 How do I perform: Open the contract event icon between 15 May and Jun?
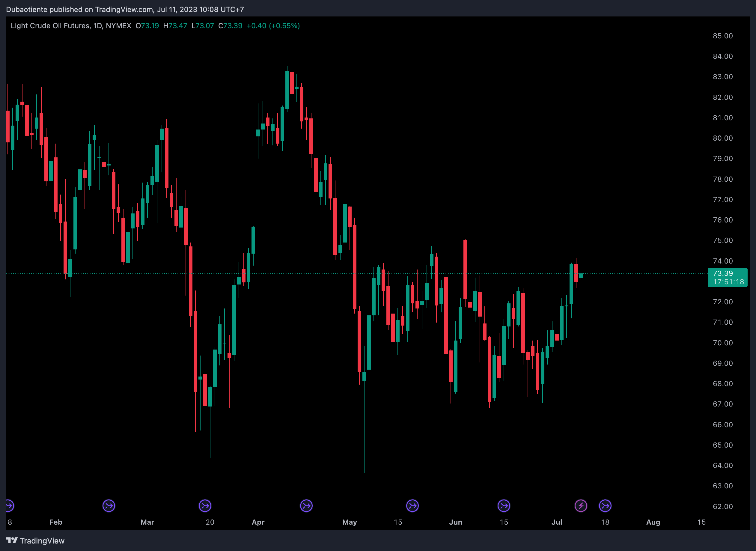click(x=412, y=506)
